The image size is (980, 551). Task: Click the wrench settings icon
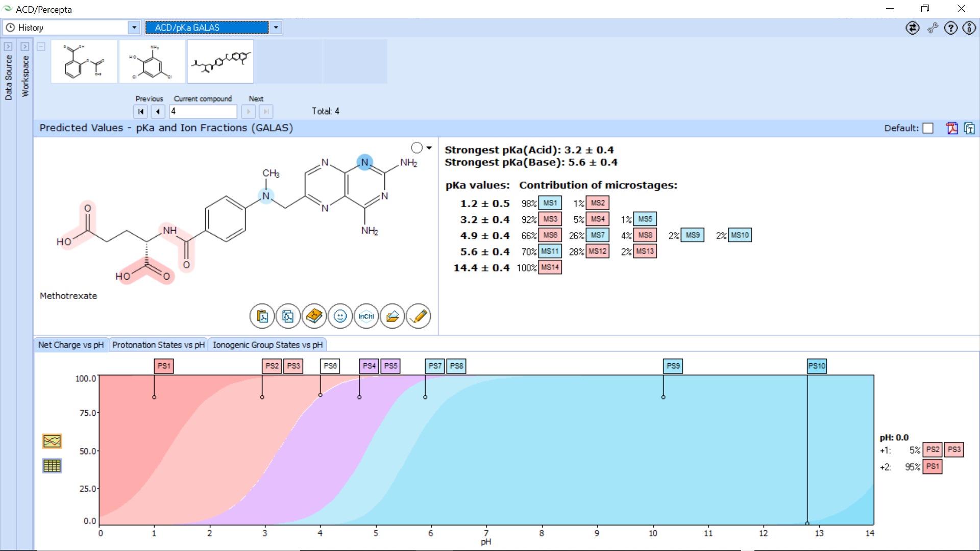pyautogui.click(x=933, y=28)
